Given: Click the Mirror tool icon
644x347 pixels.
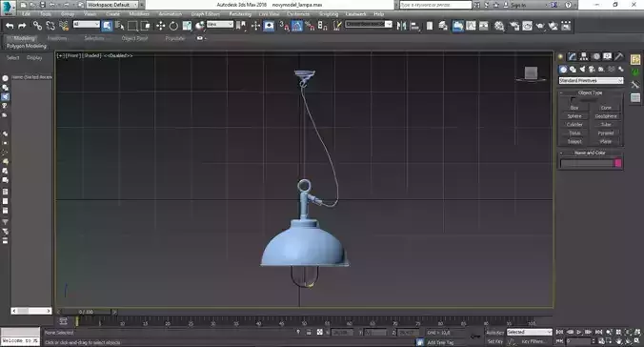Looking at the screenshot, I should pos(401,26).
